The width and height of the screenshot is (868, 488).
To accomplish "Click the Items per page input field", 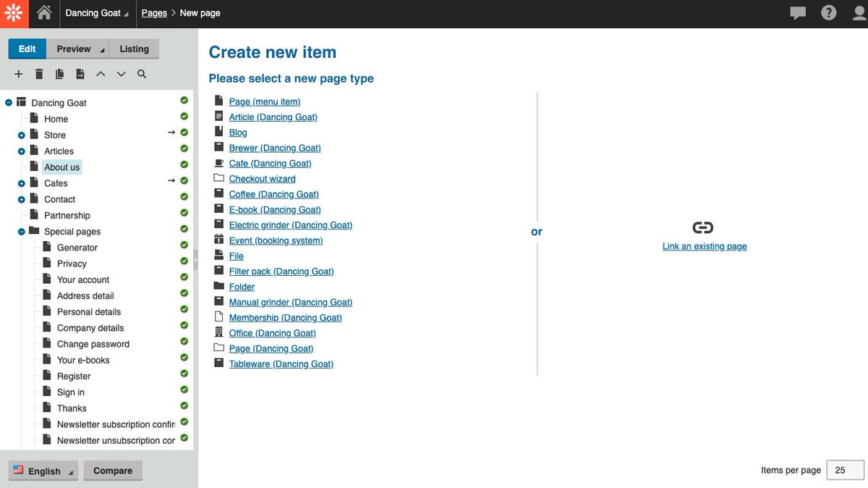I will (x=846, y=470).
